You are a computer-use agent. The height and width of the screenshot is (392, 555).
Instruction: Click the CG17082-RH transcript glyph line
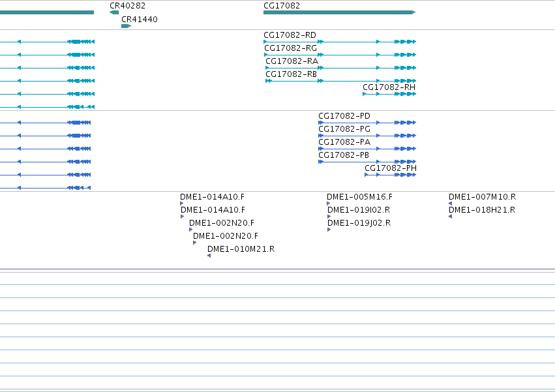(389, 94)
